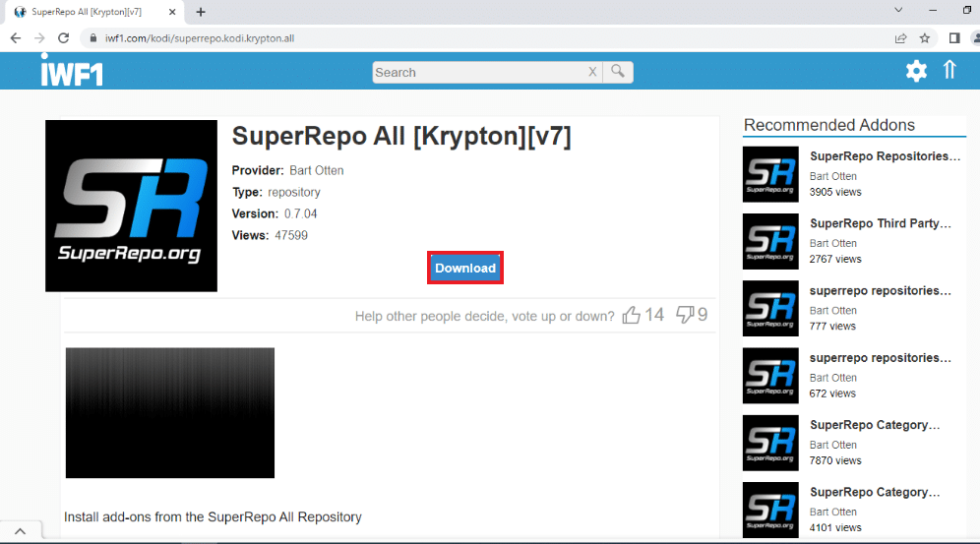Image resolution: width=980 pixels, height=544 pixels.
Task: Click the blue Download button
Action: tap(465, 268)
